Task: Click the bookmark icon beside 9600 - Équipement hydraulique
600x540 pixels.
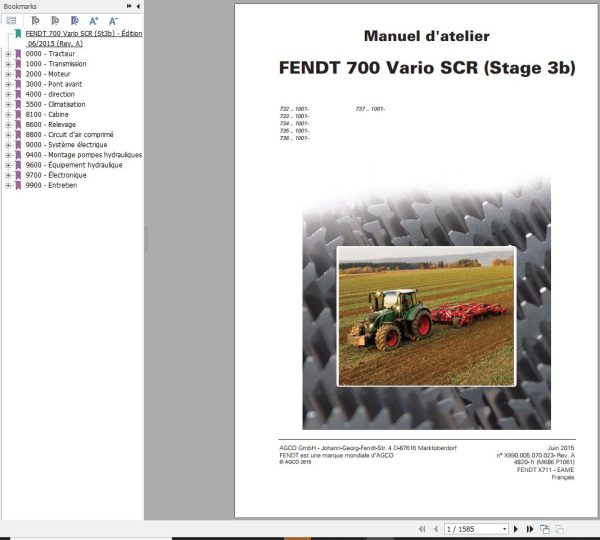Action: [18, 165]
